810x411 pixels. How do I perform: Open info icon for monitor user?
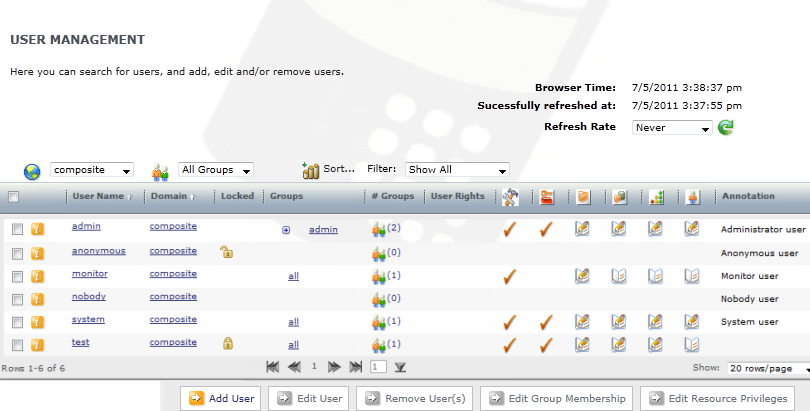37,276
